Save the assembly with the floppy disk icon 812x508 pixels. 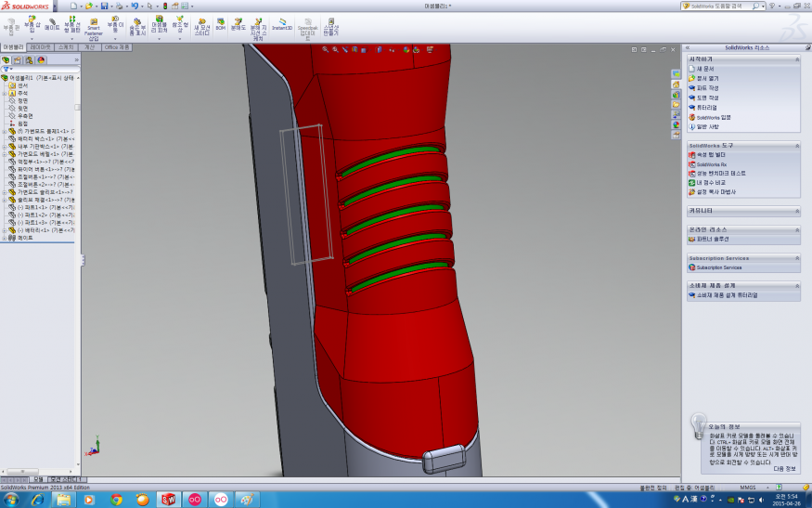(x=104, y=6)
